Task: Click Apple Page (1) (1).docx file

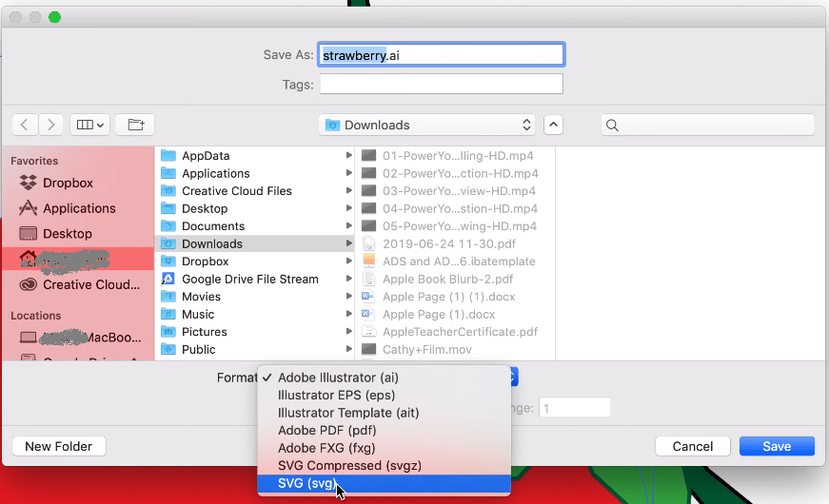Action: [455, 297]
